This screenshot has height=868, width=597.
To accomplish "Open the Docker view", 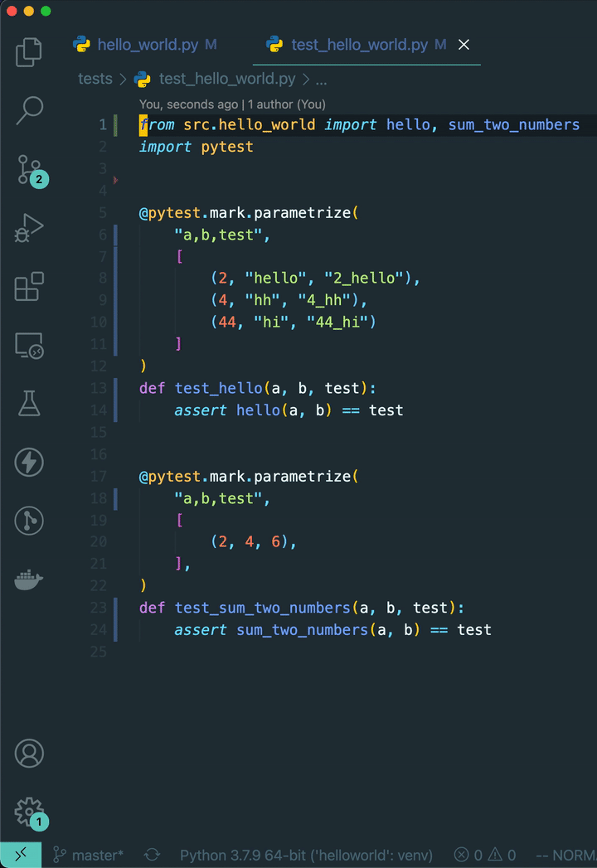I will click(x=29, y=580).
